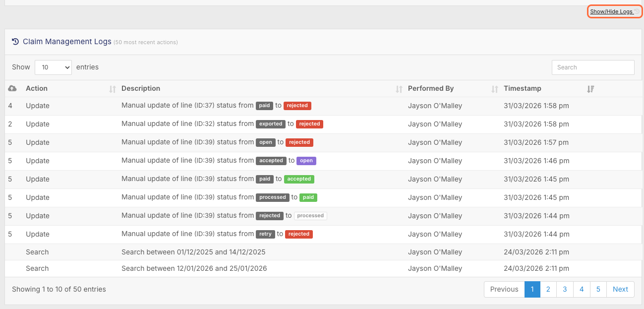644x309 pixels.
Task: Click the "Claim Management Logs" heading text
Action: (67, 42)
